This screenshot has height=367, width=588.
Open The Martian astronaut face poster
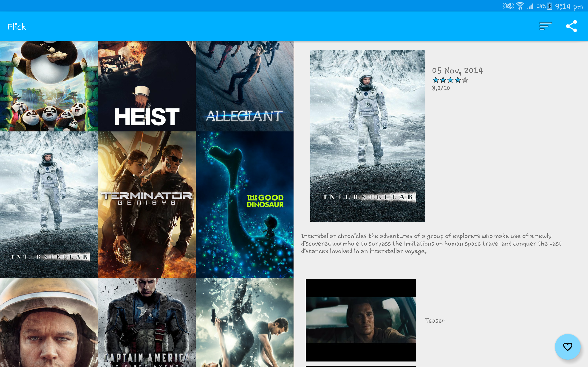[x=49, y=322]
